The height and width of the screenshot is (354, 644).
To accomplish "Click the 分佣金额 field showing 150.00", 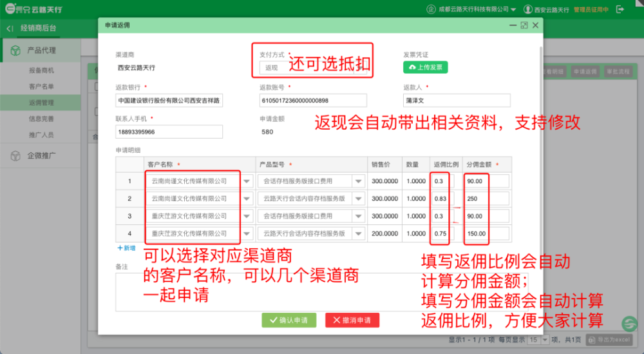I will click(487, 233).
